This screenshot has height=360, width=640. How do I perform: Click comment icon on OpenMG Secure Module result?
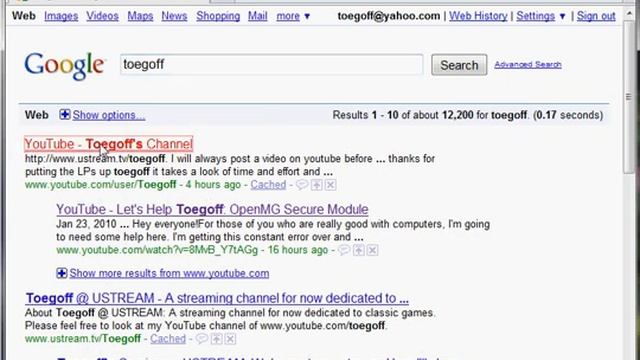coord(344,250)
